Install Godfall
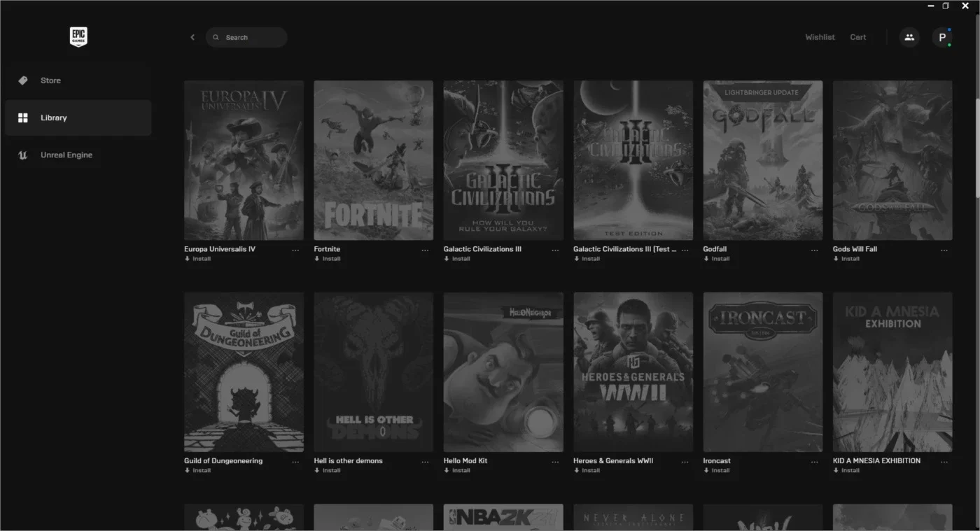Screen dimensions: 980x531 717,259
